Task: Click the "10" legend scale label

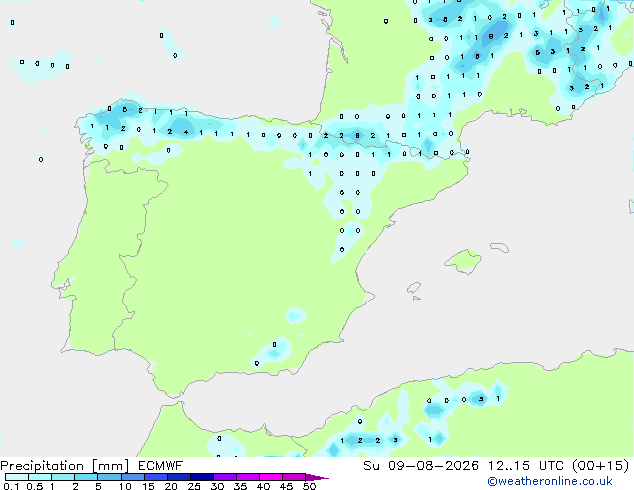Action: click(125, 486)
